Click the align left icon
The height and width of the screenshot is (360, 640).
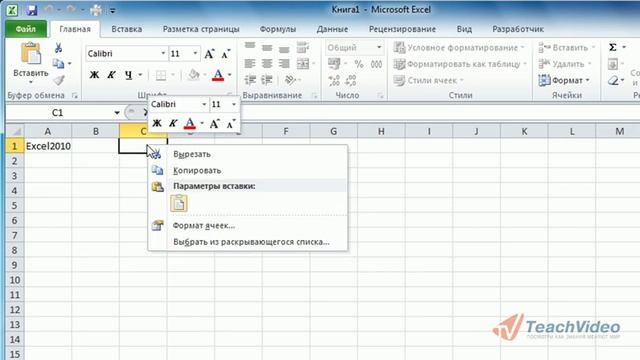[x=249, y=63]
